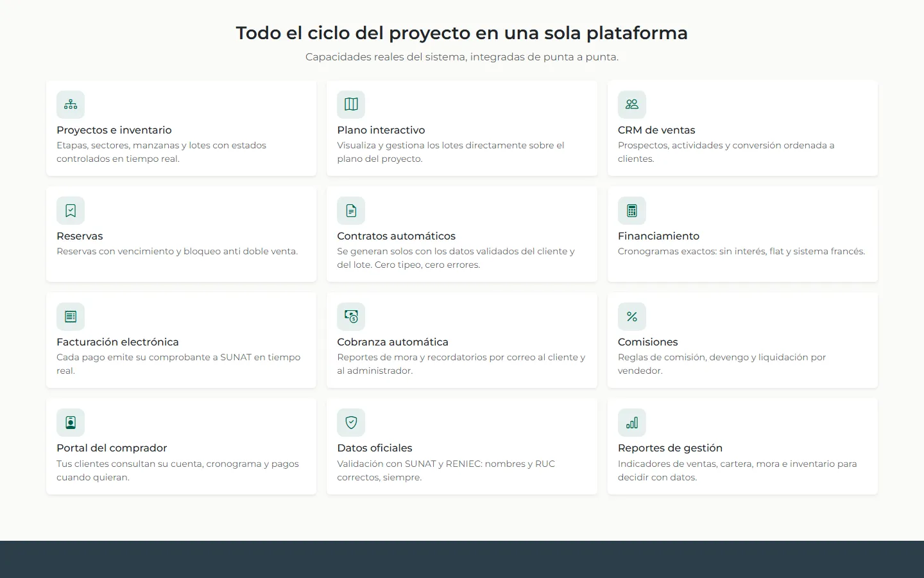Click the Facturación electrónica invoice icon
The height and width of the screenshot is (578, 924).
click(x=71, y=317)
